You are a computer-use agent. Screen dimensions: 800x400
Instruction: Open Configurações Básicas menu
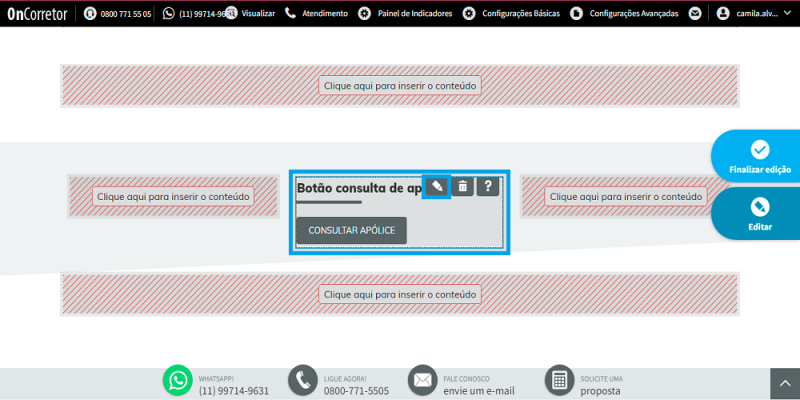tap(512, 14)
